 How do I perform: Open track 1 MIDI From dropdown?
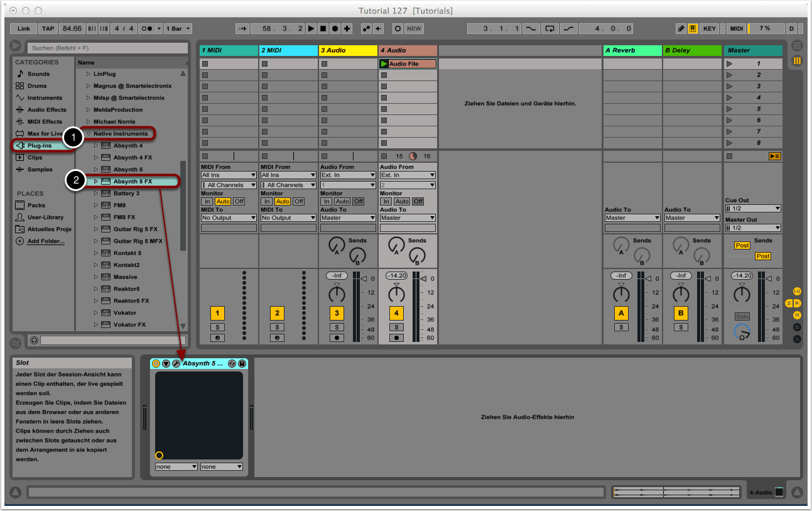coord(229,175)
